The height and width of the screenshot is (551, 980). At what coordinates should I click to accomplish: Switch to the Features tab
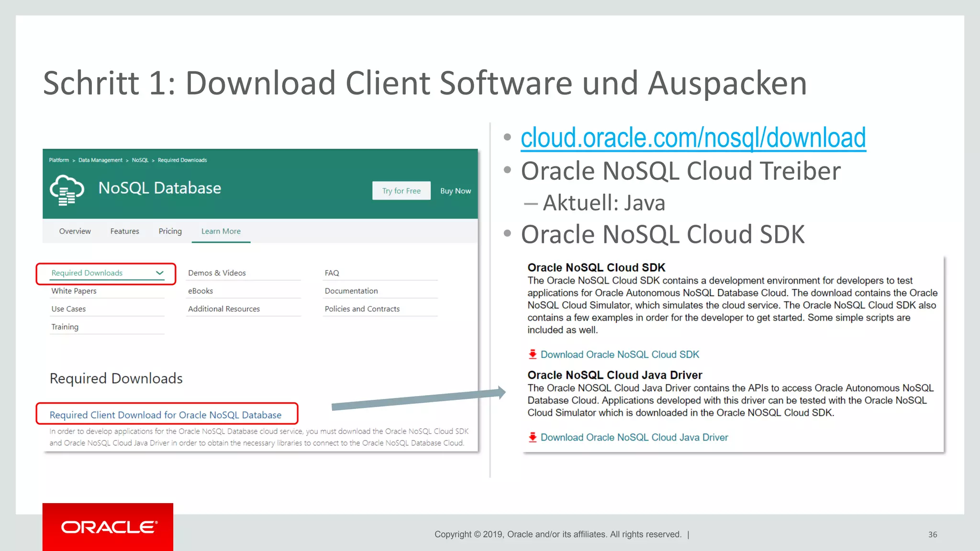(x=124, y=231)
